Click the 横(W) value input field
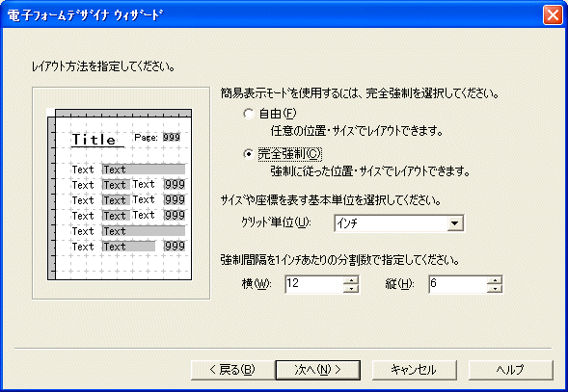This screenshot has width=568, height=392. pyautogui.click(x=314, y=284)
